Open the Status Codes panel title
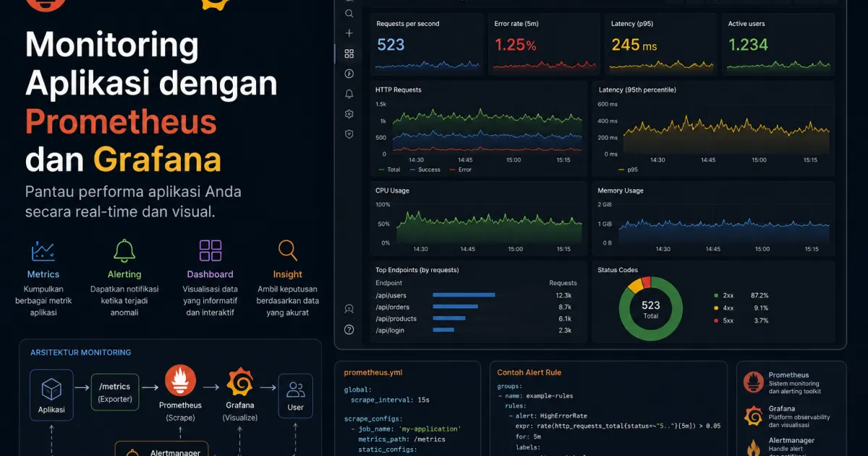 click(618, 270)
